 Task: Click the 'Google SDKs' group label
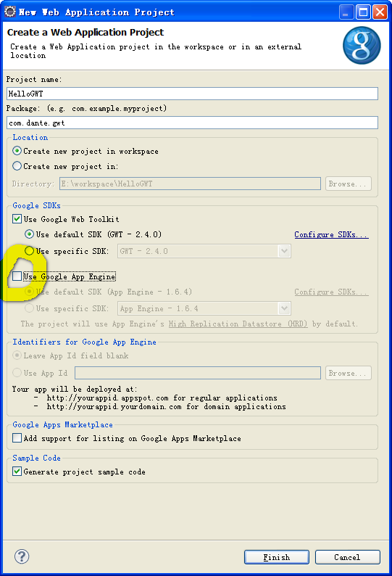(x=36, y=205)
